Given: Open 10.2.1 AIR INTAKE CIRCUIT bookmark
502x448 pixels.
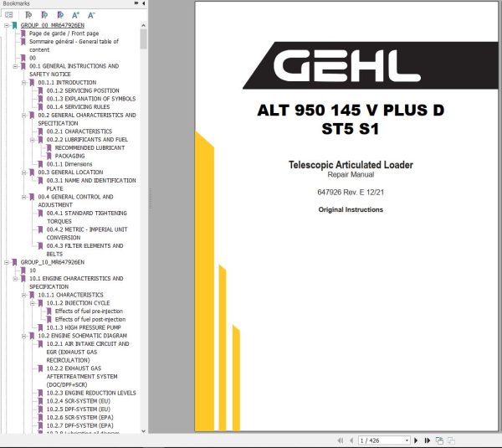Looking at the screenshot, I should (x=88, y=352).
